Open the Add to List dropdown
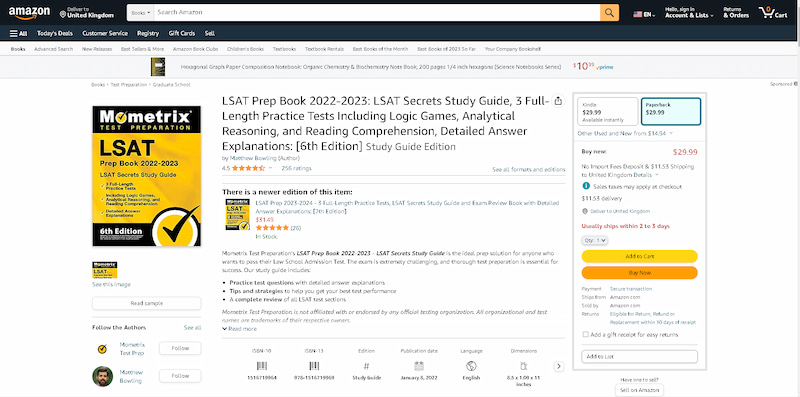 [639, 357]
